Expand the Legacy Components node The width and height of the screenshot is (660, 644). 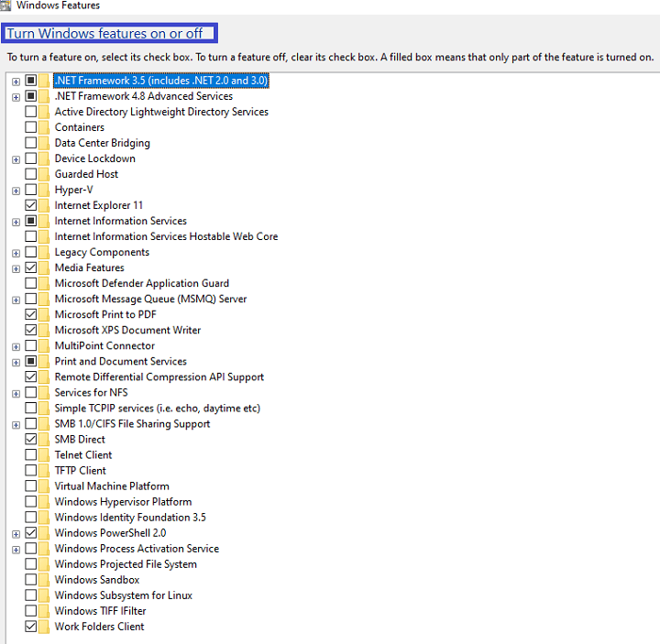pyautogui.click(x=16, y=253)
